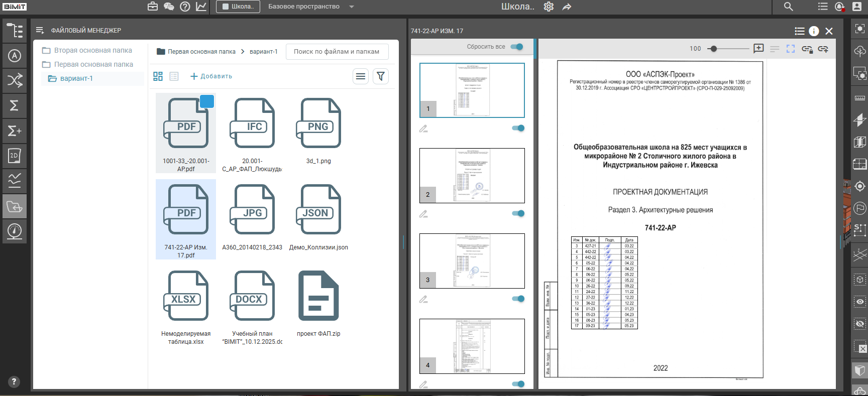Switch file manager to list view
868x396 pixels.
(x=174, y=76)
